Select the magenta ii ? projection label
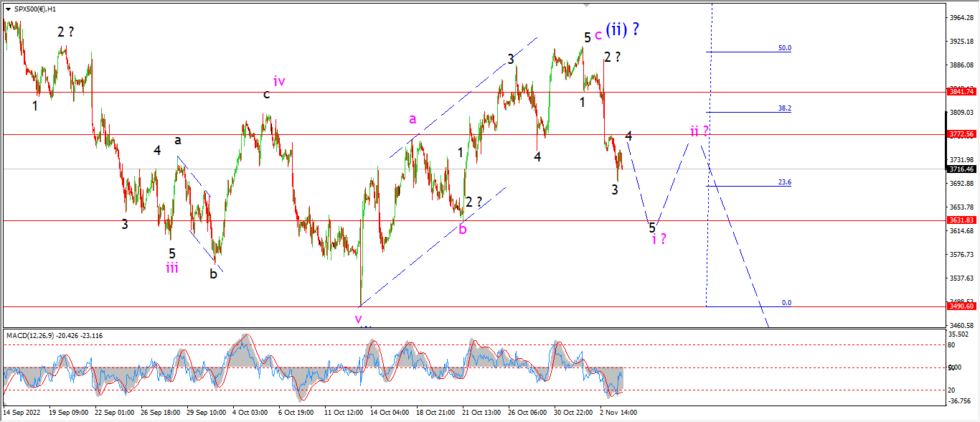 [x=699, y=131]
